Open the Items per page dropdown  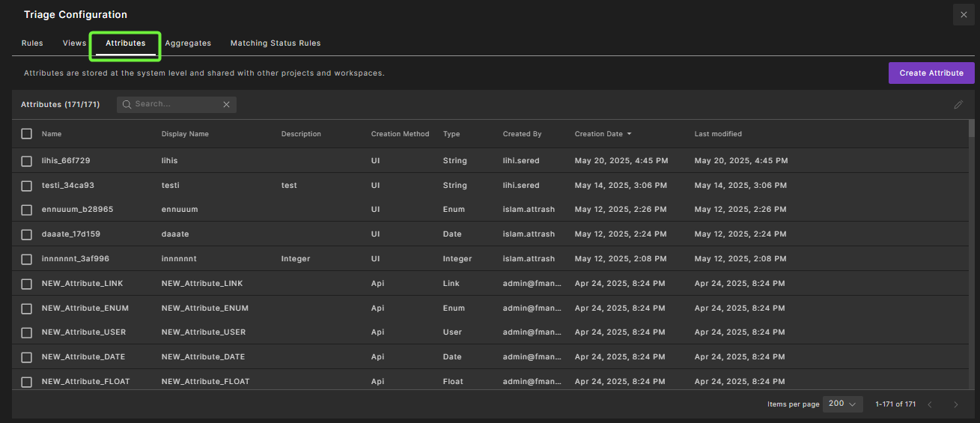(842, 404)
